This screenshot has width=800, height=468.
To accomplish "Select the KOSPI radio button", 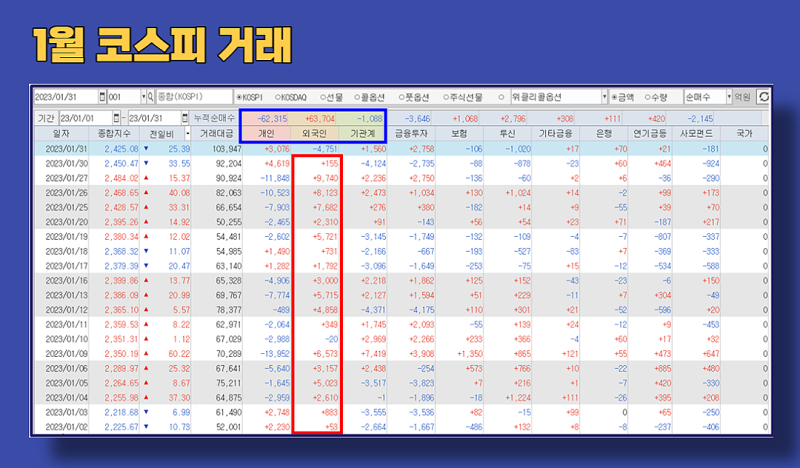I will point(239,97).
